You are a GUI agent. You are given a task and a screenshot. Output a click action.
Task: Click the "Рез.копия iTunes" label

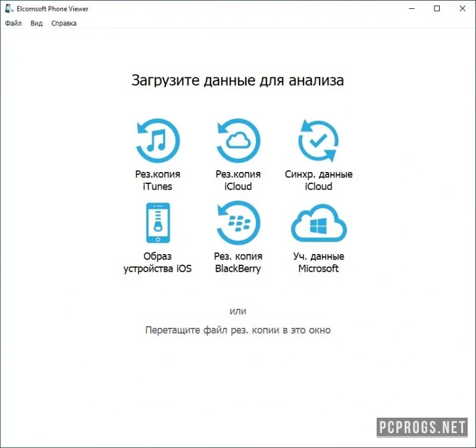tap(158, 180)
